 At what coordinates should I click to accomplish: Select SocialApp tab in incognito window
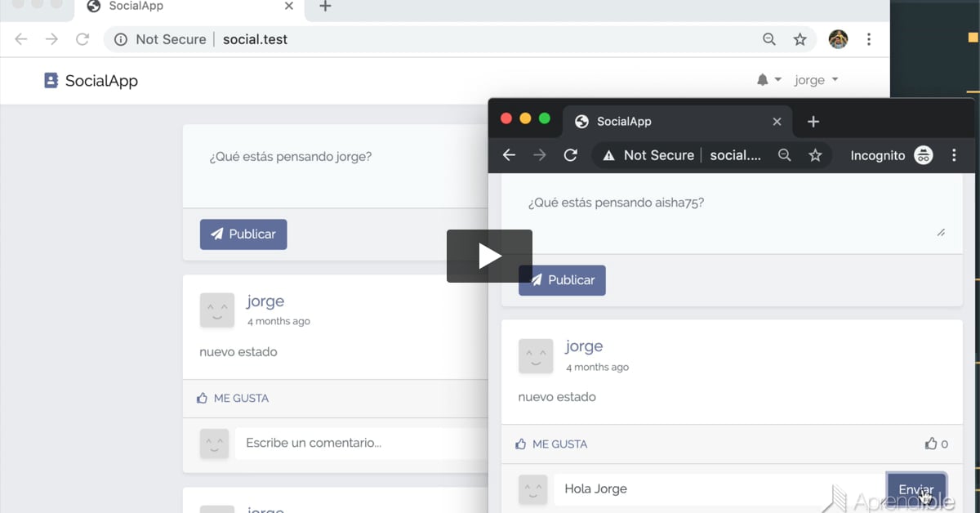click(x=678, y=121)
